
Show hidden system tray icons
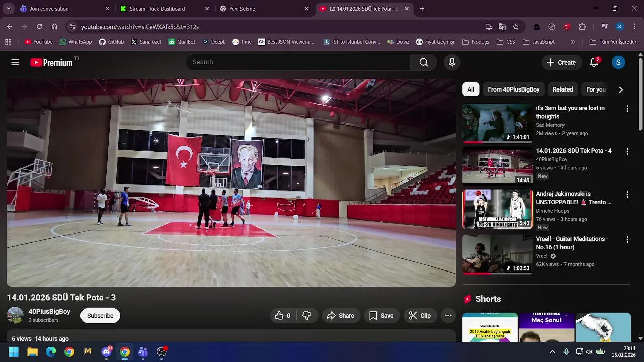(x=552, y=352)
